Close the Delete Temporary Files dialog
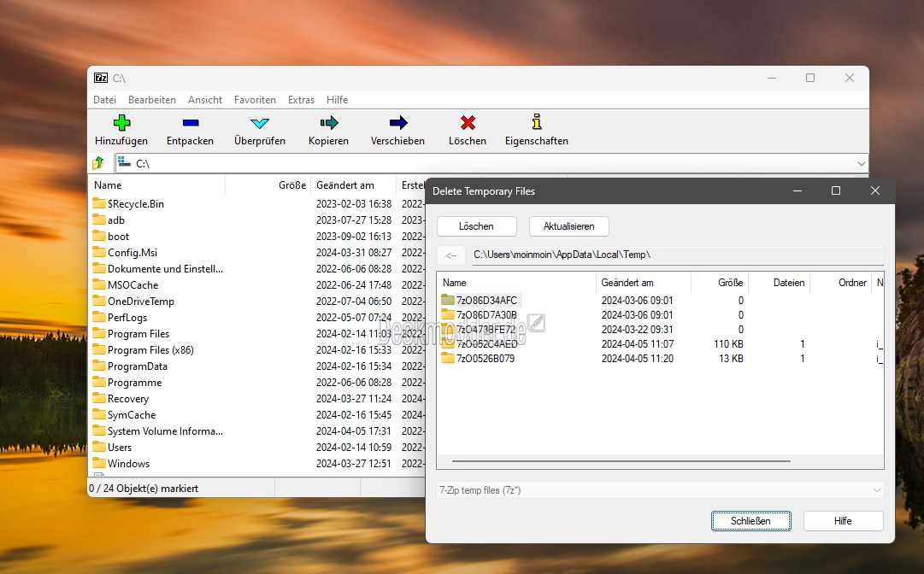This screenshot has height=574, width=924. [875, 190]
